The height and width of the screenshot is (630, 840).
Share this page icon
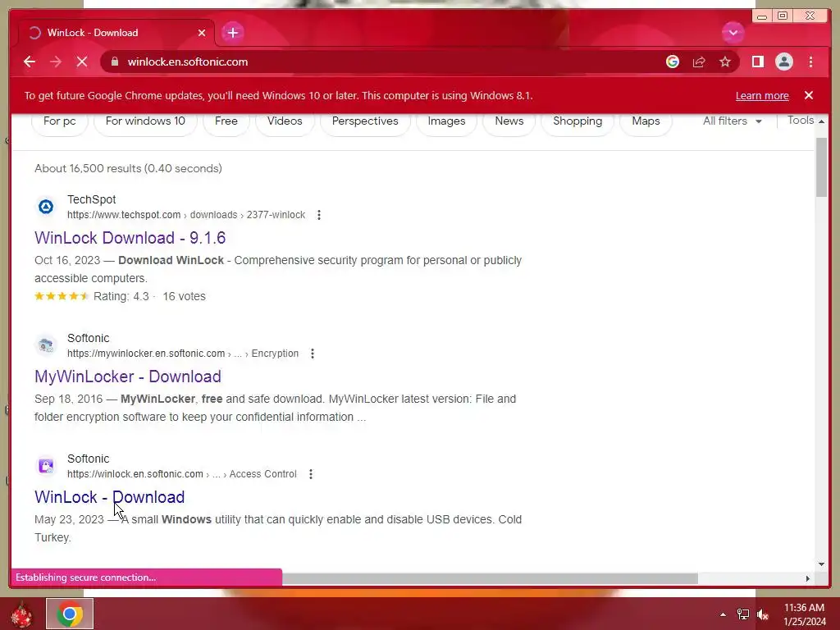(699, 62)
